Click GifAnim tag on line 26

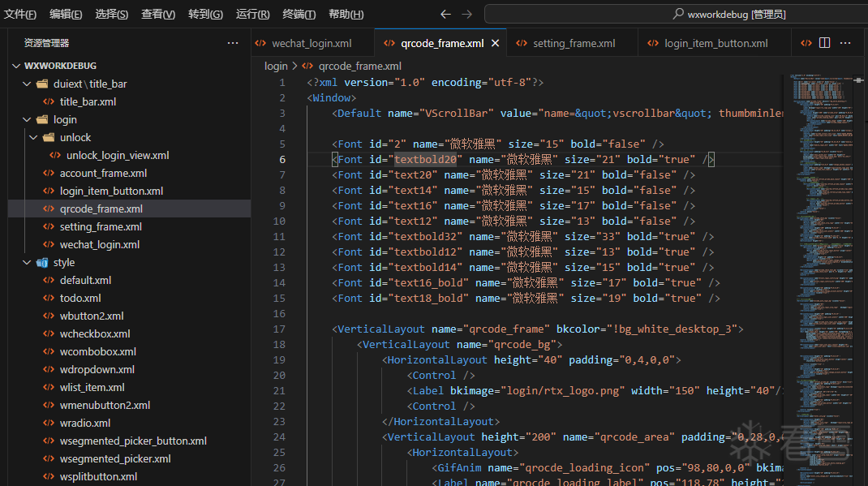(x=459, y=467)
